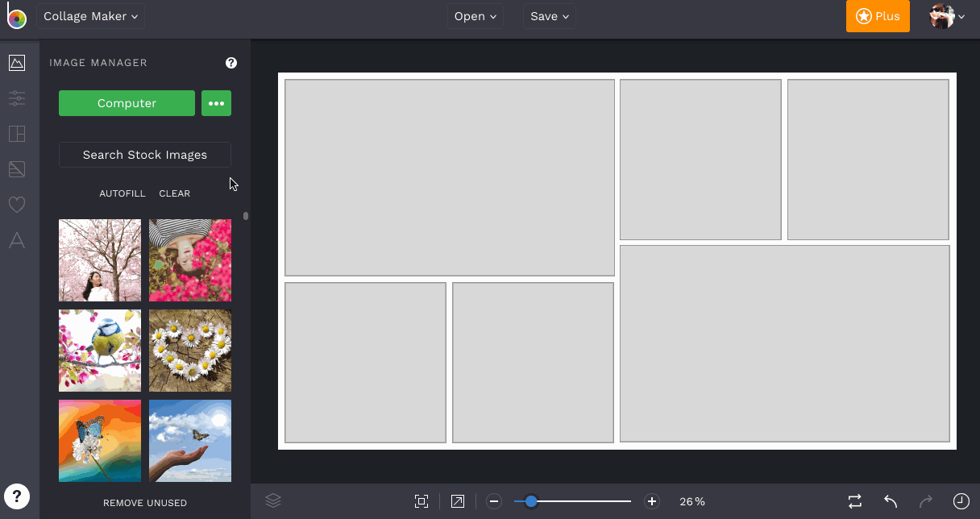Click the AUTOFILL link
Screen dimensions: 980x519
122,193
